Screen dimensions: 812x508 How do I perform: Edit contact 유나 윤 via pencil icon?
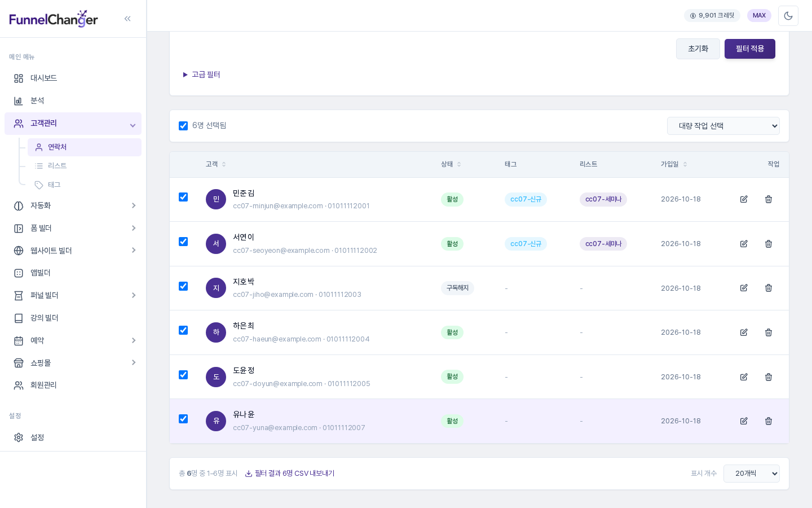pyautogui.click(x=744, y=421)
